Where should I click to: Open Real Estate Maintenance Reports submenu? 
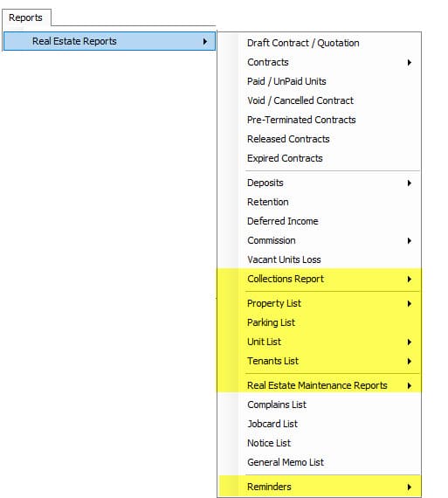pos(320,385)
